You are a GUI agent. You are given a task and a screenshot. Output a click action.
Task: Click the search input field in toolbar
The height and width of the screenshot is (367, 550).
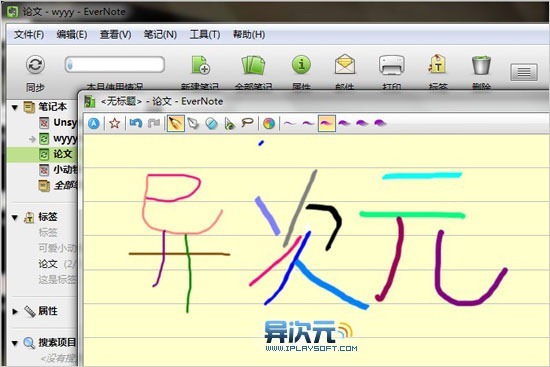(x=115, y=65)
